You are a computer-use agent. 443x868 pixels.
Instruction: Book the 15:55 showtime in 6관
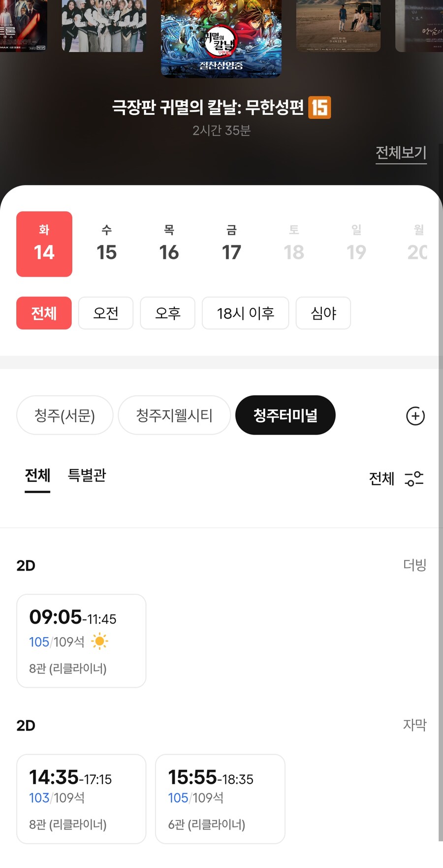click(x=220, y=799)
